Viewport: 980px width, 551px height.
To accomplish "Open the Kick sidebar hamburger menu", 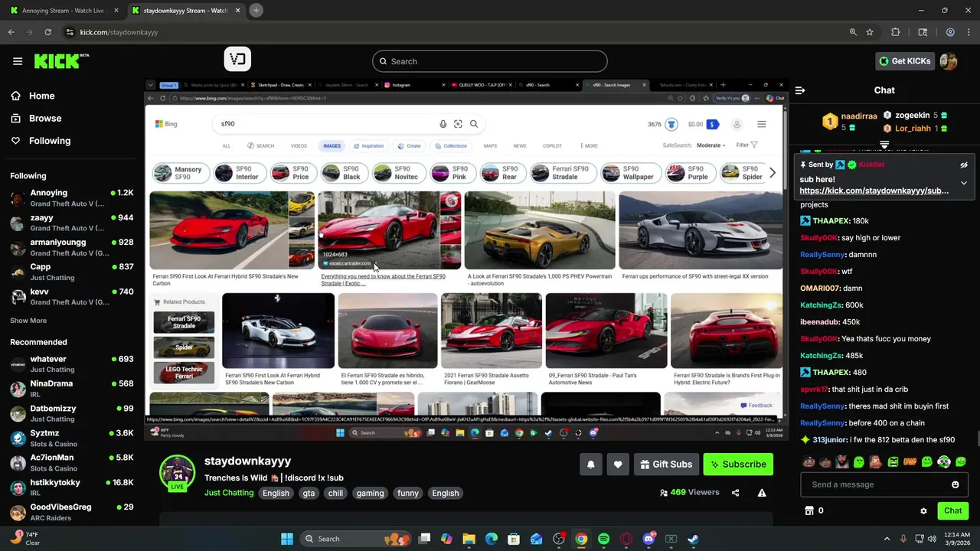I will pyautogui.click(x=18, y=61).
